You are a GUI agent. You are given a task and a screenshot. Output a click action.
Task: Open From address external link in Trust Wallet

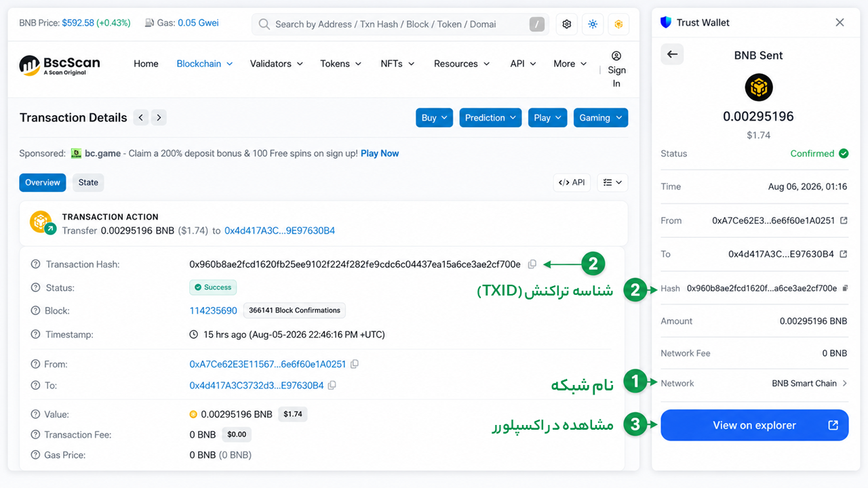coord(844,220)
